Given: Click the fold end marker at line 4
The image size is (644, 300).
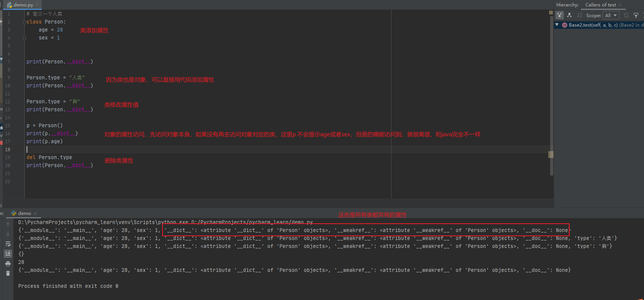Looking at the screenshot, I should point(24,38).
